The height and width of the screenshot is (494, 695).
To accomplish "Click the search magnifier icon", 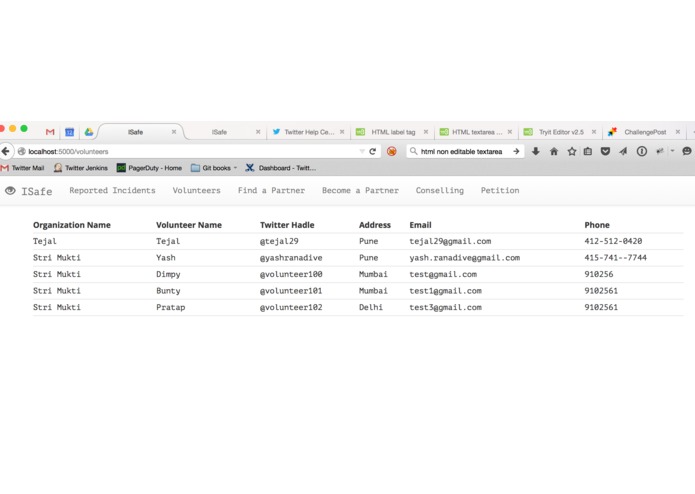I will [x=413, y=151].
